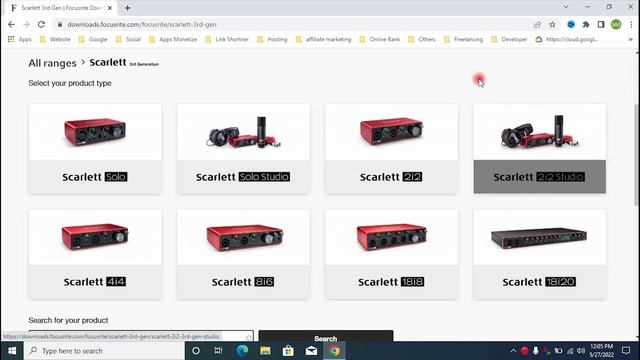Close the Scarlett 3rd Gen tab

coord(110,8)
